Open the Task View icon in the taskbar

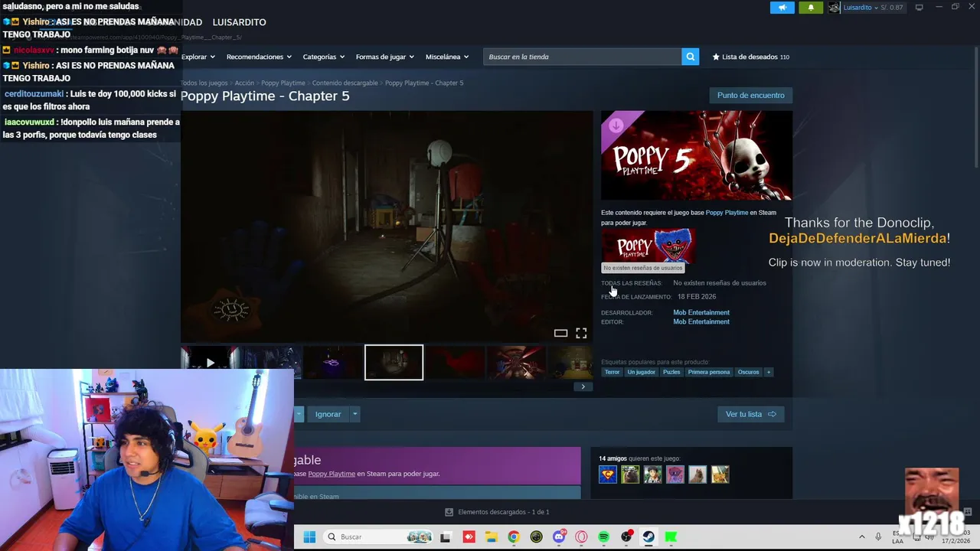[445, 537]
